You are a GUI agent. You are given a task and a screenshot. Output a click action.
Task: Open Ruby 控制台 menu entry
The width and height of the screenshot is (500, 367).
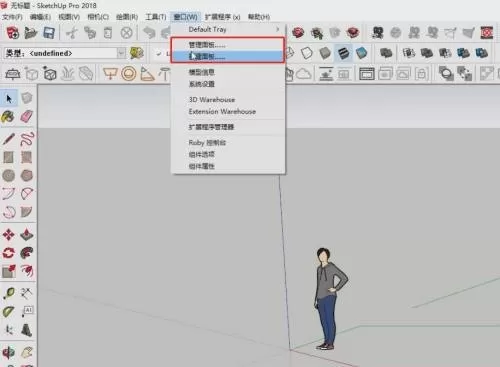(x=228, y=143)
